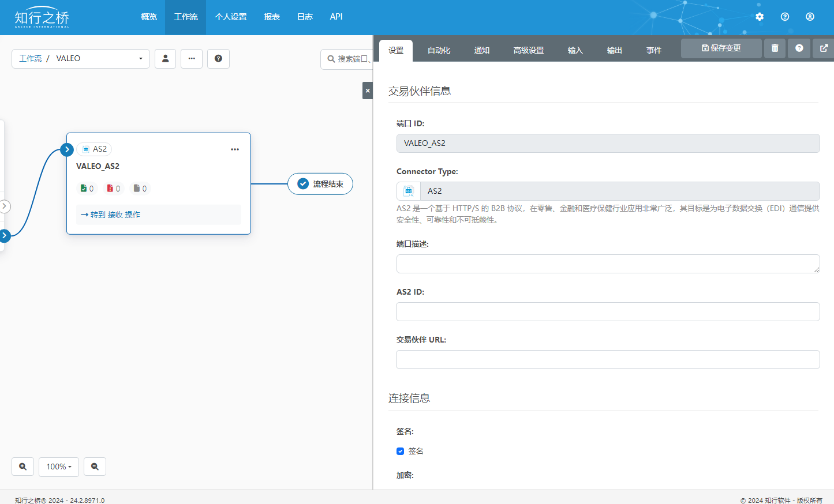Screen dimensions: 834x504
Task: Open the workflow ellipsis options button
Action: point(192,59)
